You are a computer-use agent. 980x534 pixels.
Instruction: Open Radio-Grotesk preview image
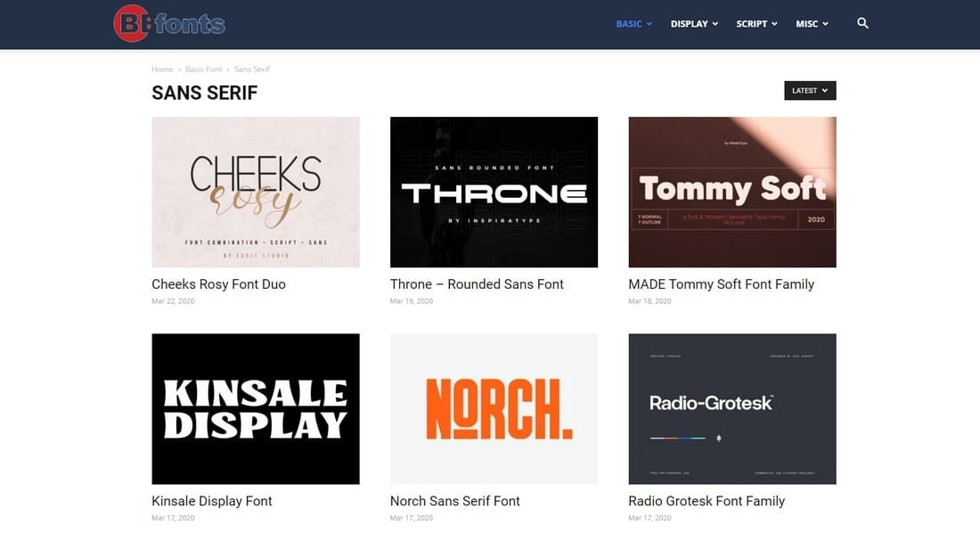point(732,409)
